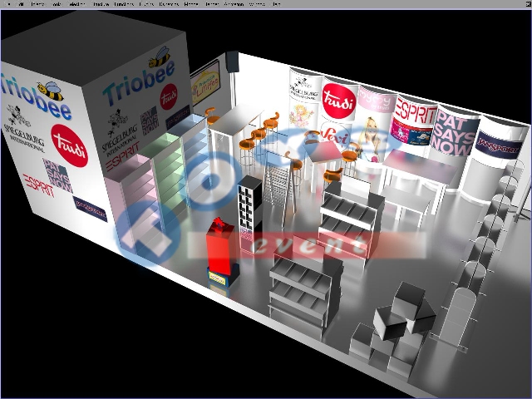Close the render window
Screen dimensions: 532x399
click(x=528, y=3)
